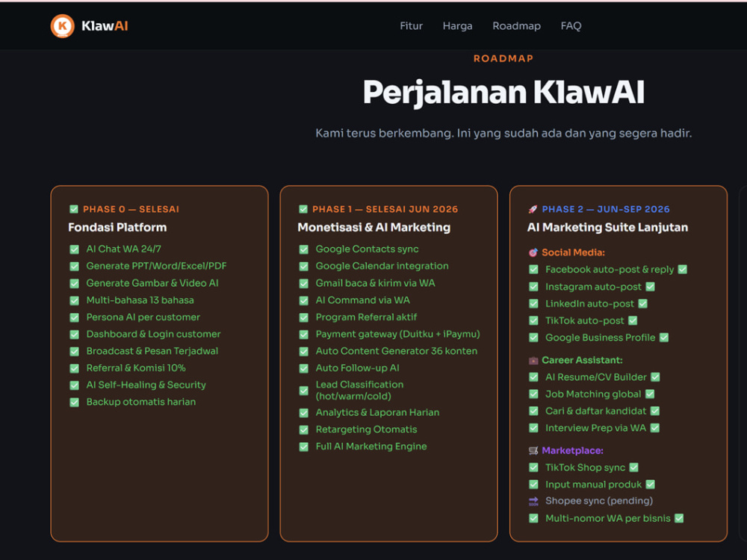The image size is (747, 560).
Task: Click the Payment gateway (Duitku + iPaymu) text
Action: 398,335
